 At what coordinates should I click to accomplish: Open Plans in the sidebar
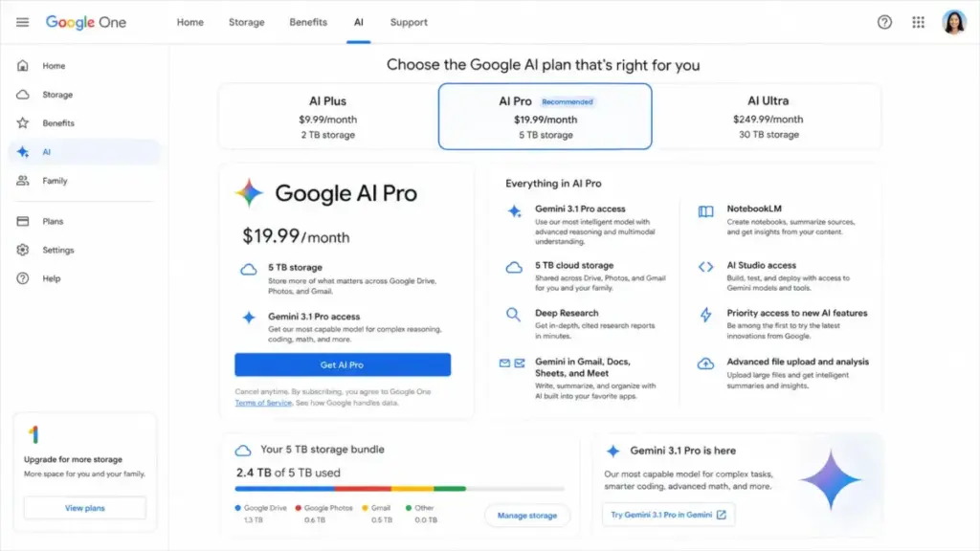coord(84,221)
